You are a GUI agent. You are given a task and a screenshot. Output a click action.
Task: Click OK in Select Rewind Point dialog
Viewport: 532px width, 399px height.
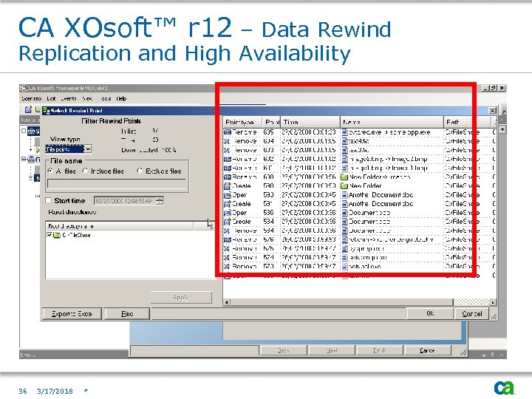pyautogui.click(x=430, y=313)
